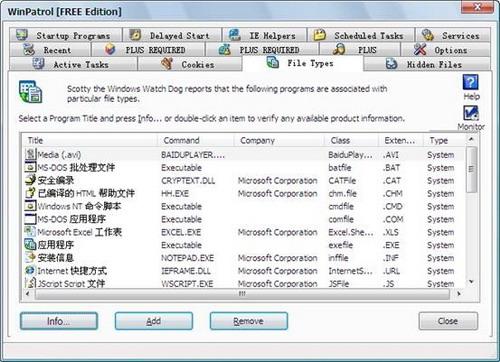
Task: Click the Internet .URL row globe icon
Action: click(31, 270)
